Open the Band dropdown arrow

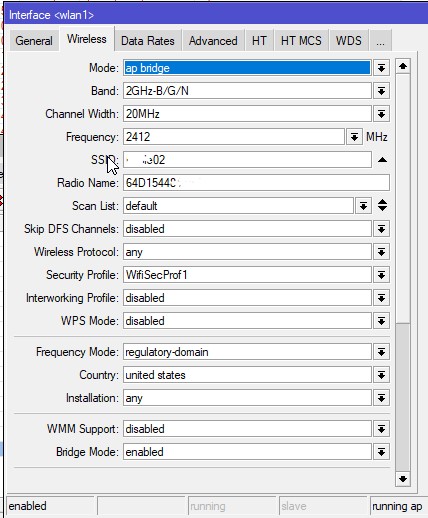tap(381, 91)
